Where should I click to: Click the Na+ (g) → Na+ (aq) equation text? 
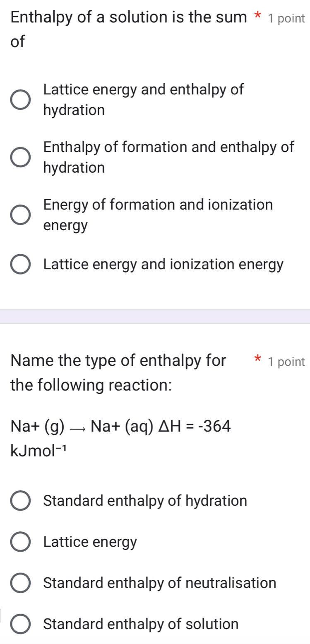[120, 425]
